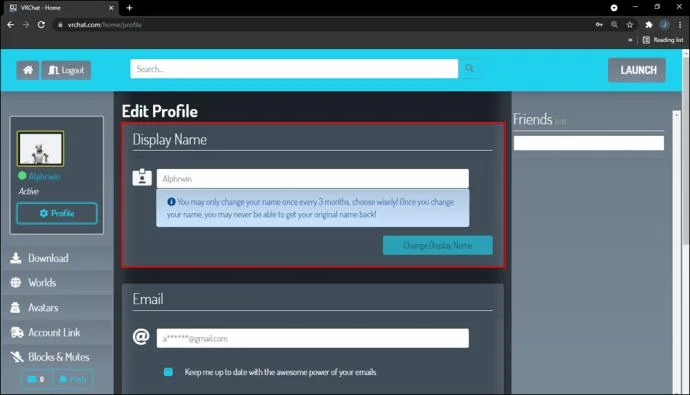The height and width of the screenshot is (395, 690).
Task: Toggle the email updates checkbox
Action: pos(168,372)
